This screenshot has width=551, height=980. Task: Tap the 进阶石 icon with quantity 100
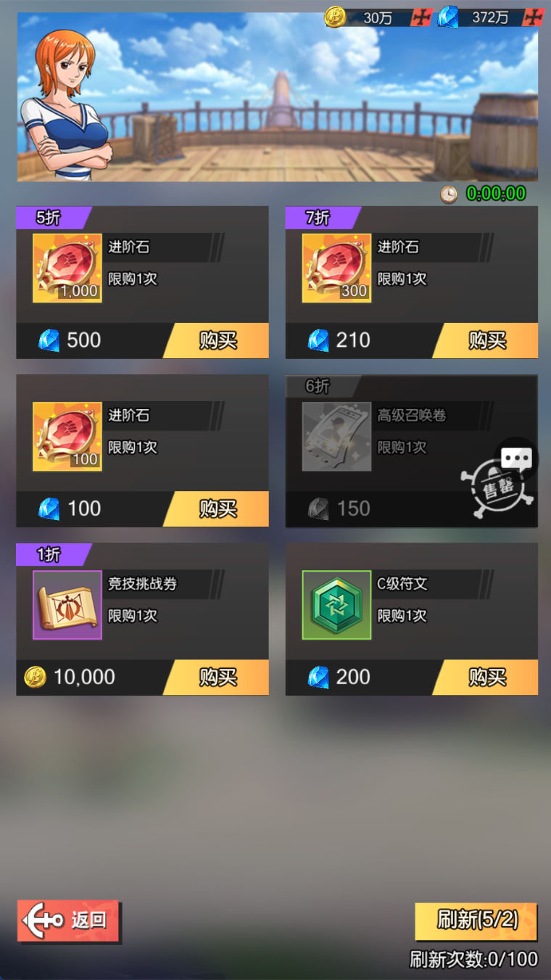(67, 436)
